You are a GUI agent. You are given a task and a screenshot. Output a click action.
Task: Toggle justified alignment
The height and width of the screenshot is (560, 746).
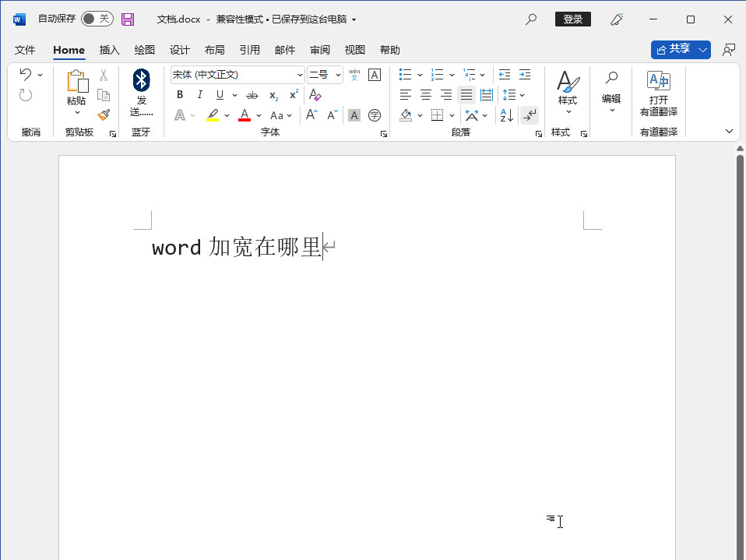click(466, 95)
